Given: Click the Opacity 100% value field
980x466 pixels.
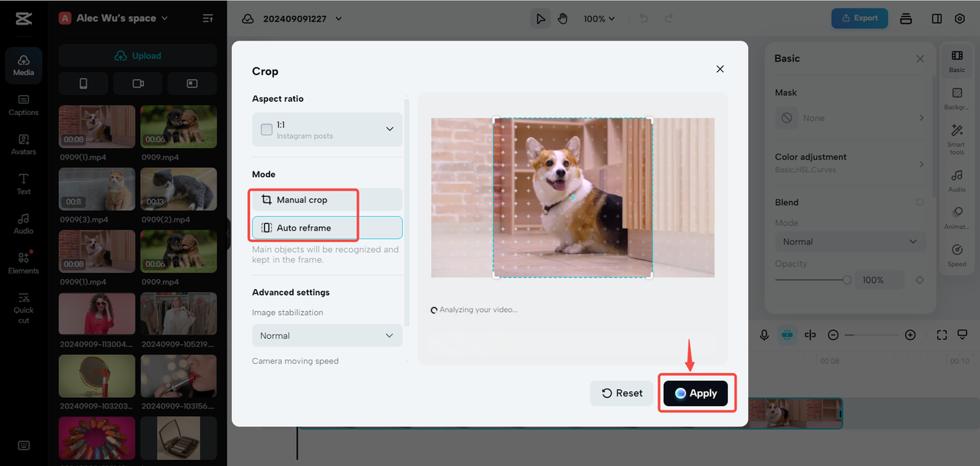Looking at the screenshot, I should (x=879, y=280).
